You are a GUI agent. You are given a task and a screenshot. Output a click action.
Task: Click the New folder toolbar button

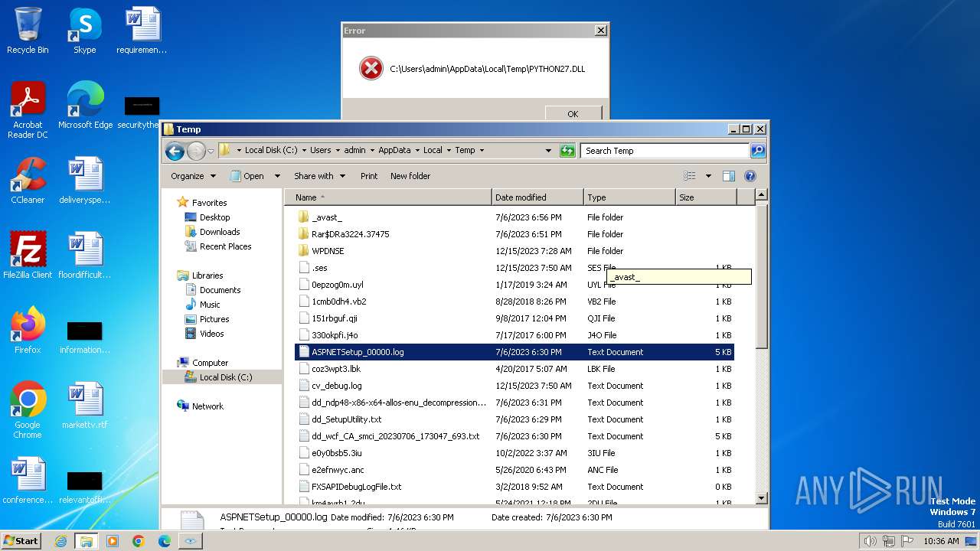pos(410,176)
